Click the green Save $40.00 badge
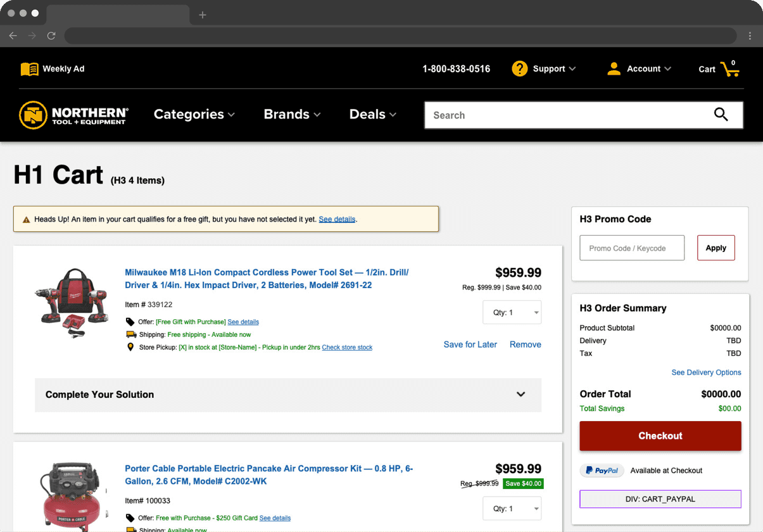 (523, 483)
